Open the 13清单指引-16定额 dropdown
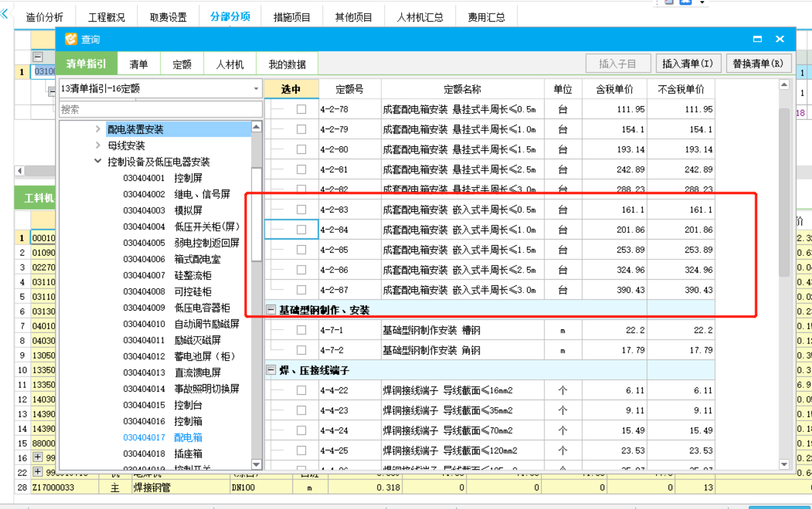This screenshot has width=812, height=509. pyautogui.click(x=256, y=89)
